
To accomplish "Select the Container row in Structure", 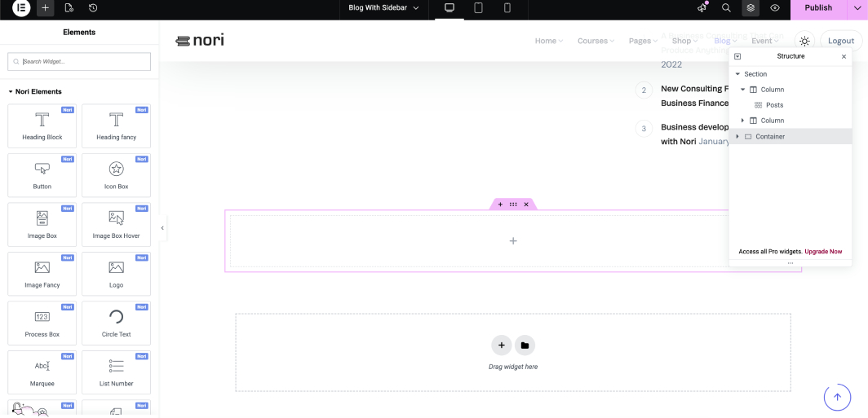I will pos(790,137).
